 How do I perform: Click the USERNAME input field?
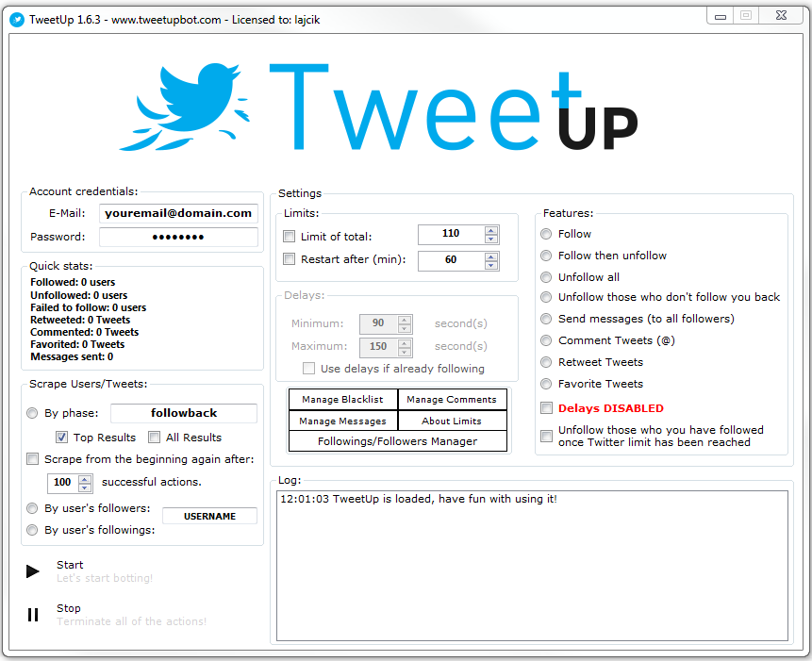209,516
